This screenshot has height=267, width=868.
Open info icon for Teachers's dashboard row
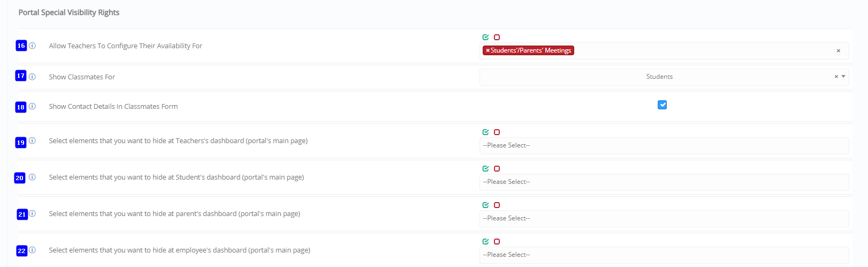point(32,140)
